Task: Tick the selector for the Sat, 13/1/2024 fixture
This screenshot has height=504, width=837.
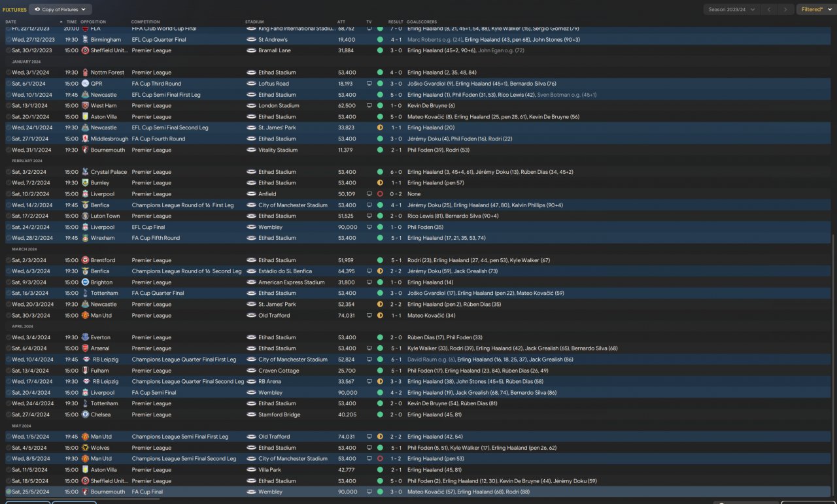Action: click(x=9, y=105)
